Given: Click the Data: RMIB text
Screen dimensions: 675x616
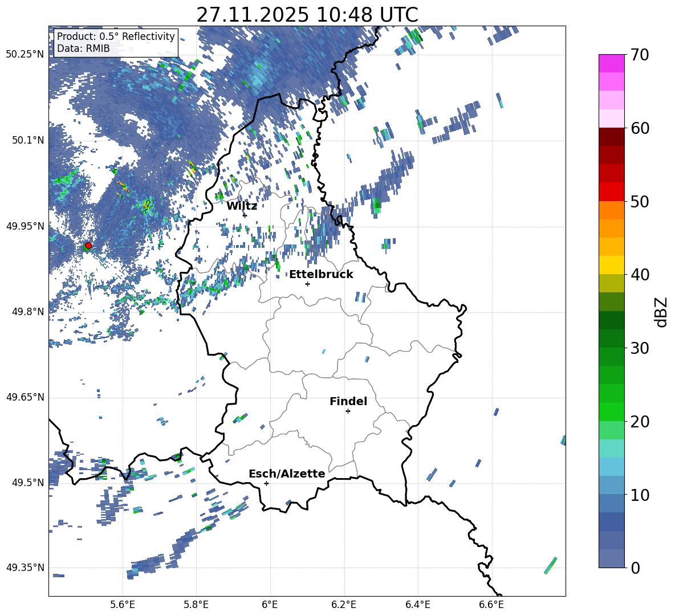Looking at the screenshot, I should [83, 48].
